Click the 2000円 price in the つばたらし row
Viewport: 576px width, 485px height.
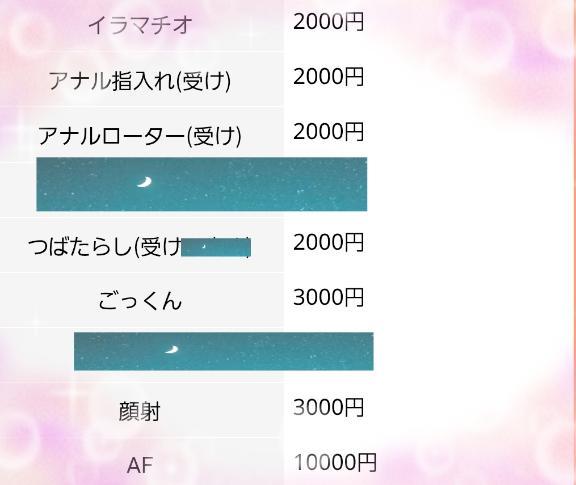[x=328, y=242]
